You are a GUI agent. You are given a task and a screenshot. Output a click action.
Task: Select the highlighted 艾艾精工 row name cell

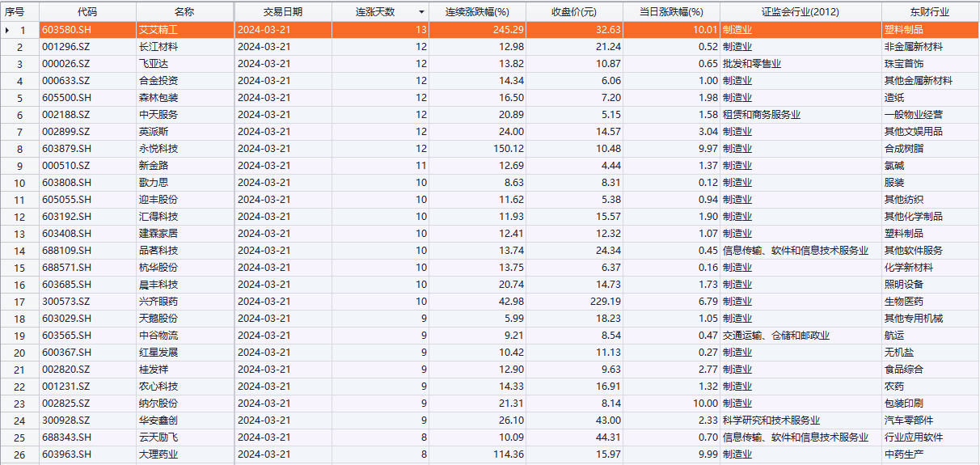tap(184, 30)
